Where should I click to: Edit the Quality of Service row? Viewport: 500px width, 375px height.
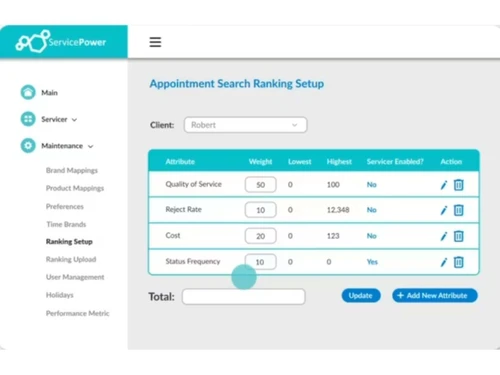tap(444, 185)
